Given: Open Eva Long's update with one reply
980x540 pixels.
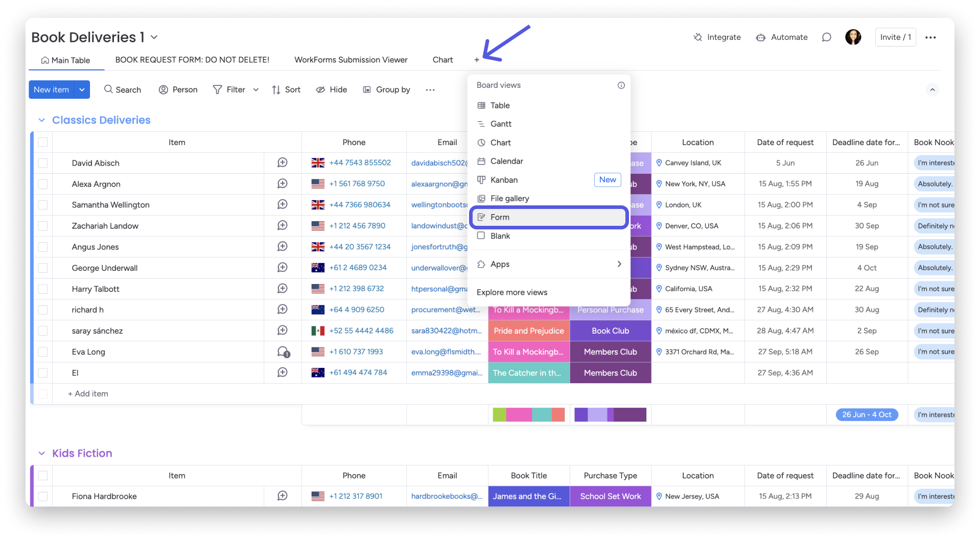Looking at the screenshot, I should [x=283, y=351].
